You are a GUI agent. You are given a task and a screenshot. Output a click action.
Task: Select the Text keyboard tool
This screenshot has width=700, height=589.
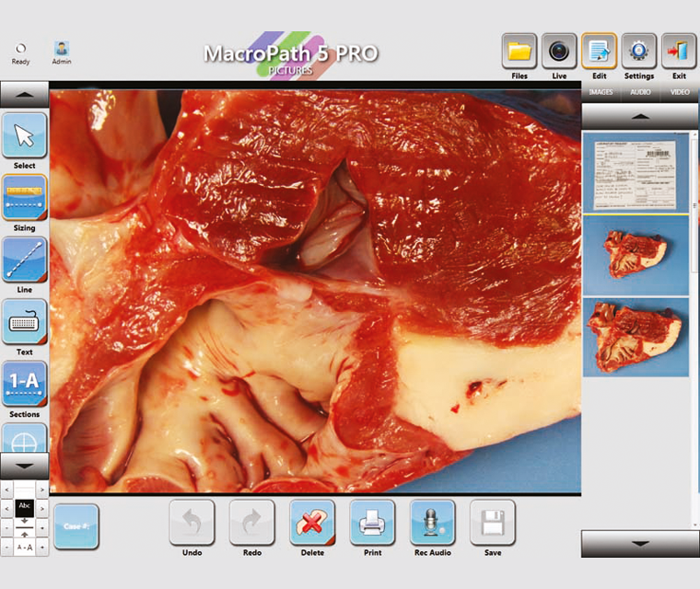point(25,322)
